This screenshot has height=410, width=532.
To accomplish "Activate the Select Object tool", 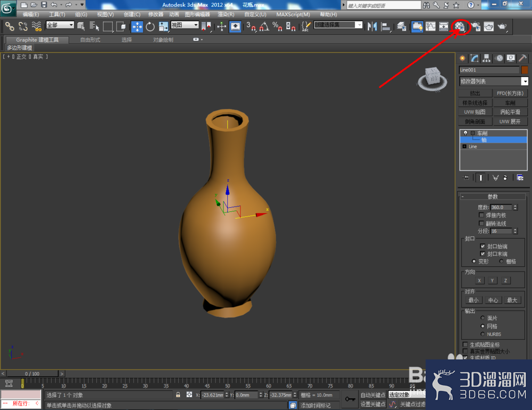I will click(x=81, y=26).
